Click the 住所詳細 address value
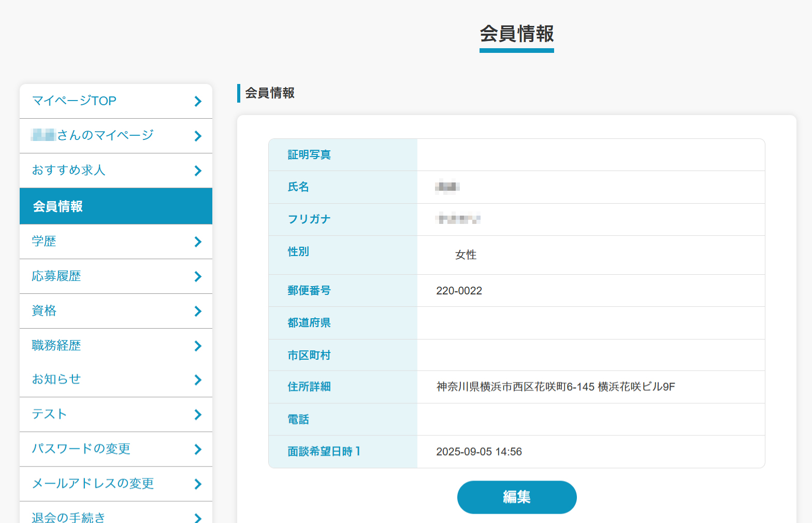The image size is (812, 523). point(555,387)
